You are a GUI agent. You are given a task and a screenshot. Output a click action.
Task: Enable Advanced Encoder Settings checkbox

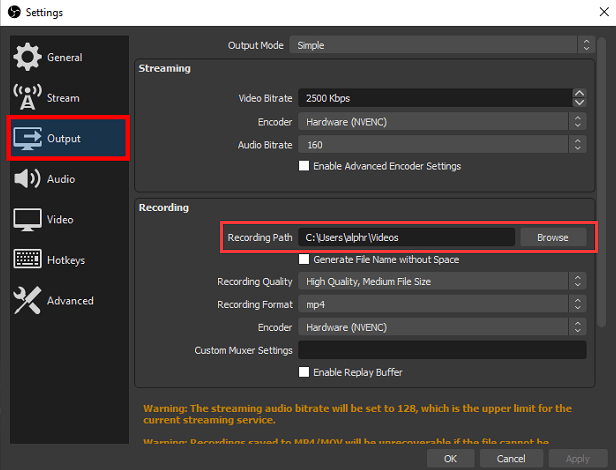304,166
